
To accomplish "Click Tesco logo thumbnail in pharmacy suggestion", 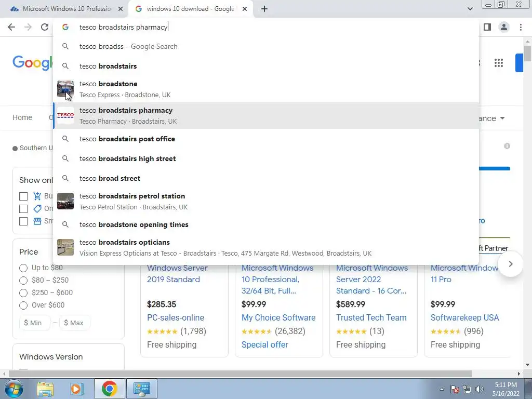I will pos(65,115).
